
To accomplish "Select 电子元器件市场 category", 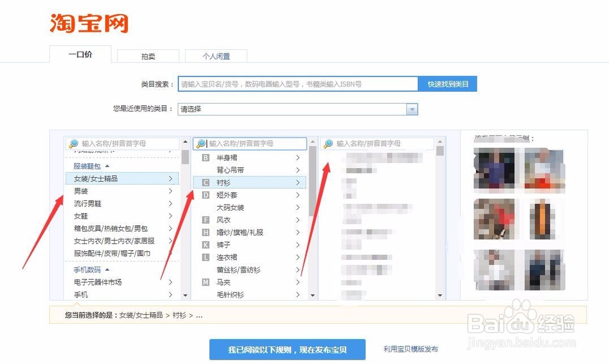I will (122, 282).
